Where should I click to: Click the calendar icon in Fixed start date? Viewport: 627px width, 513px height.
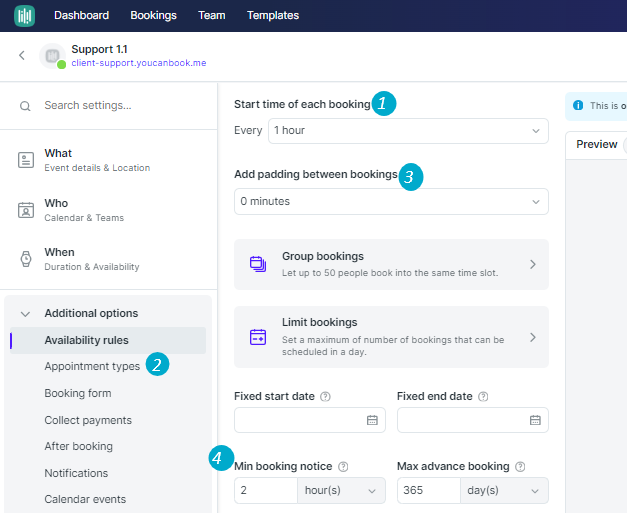tap(372, 420)
